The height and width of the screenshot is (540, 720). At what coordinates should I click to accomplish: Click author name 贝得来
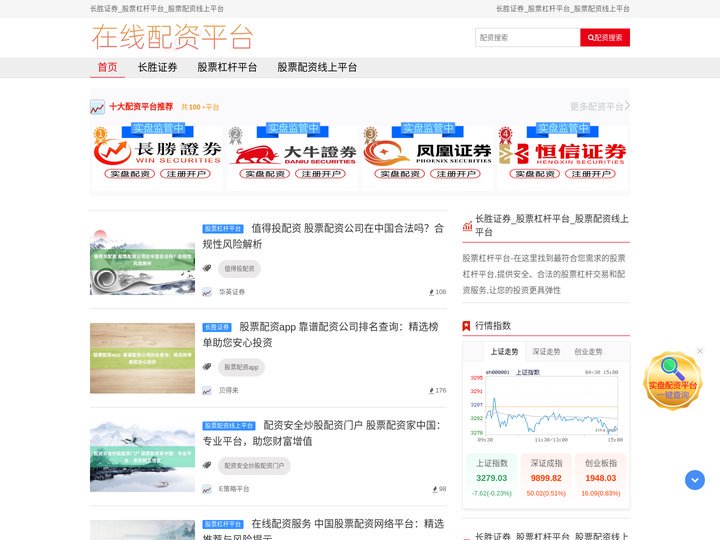coord(229,390)
